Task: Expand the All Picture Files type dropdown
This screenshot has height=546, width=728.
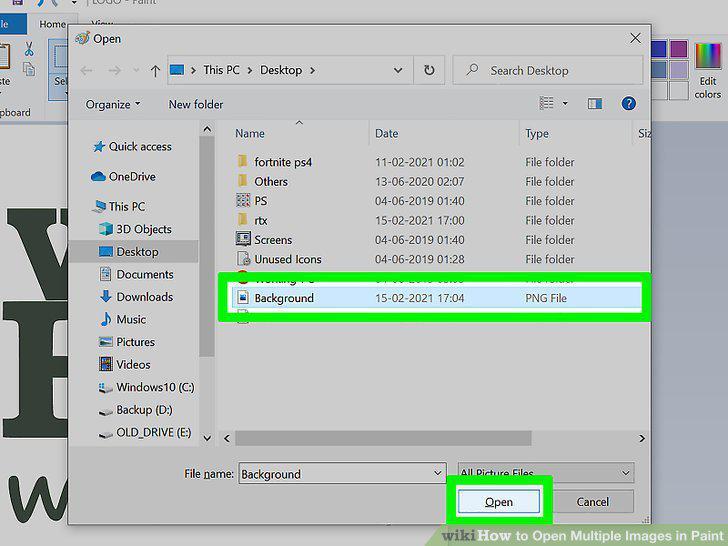Action: [x=546, y=473]
